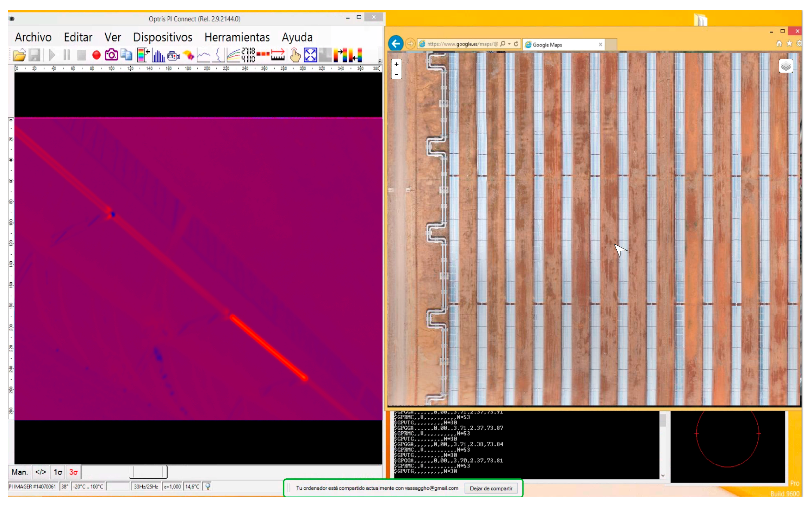
Task: Click the copy to clipboard icon
Action: (x=126, y=55)
